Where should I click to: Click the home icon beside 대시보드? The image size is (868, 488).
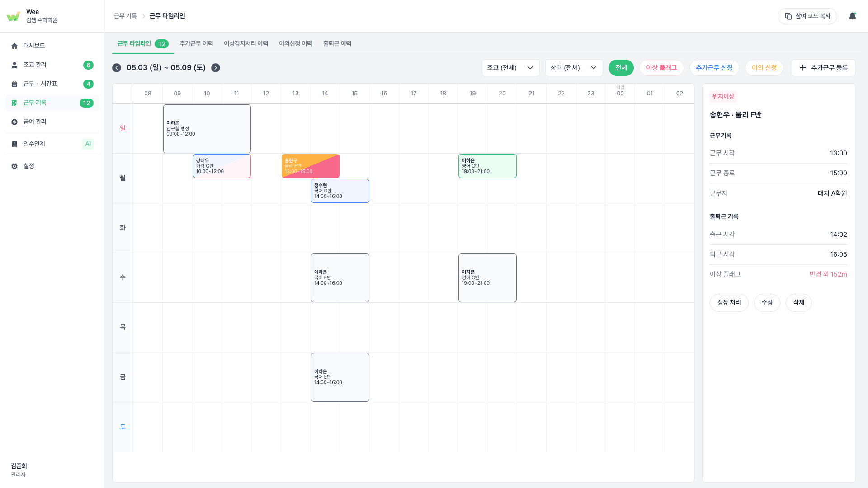pyautogui.click(x=14, y=46)
